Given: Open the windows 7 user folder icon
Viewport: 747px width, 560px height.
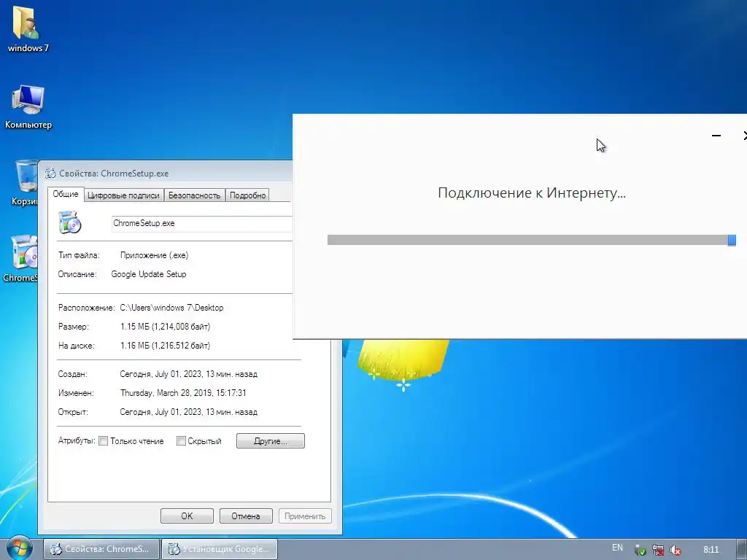Looking at the screenshot, I should (28, 28).
